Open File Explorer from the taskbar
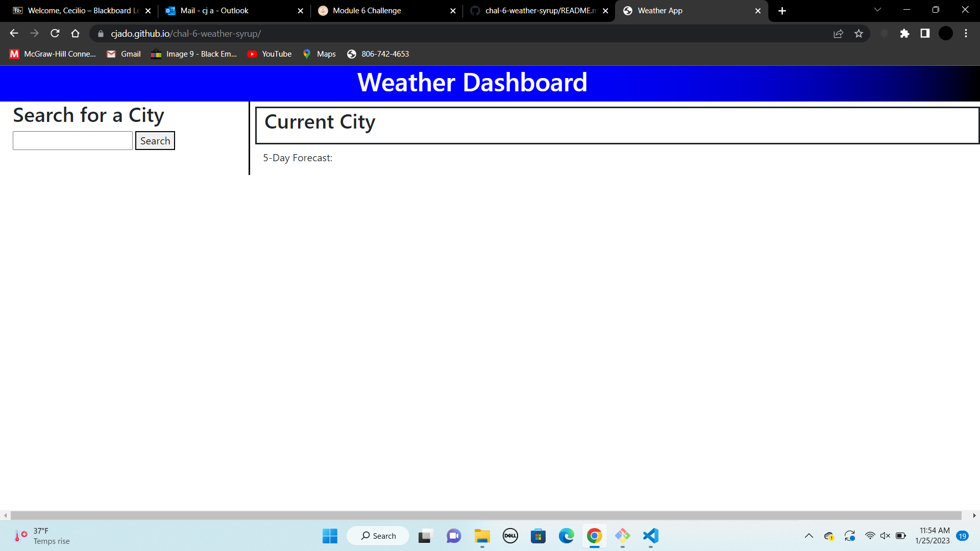The width and height of the screenshot is (980, 551). pyautogui.click(x=482, y=536)
